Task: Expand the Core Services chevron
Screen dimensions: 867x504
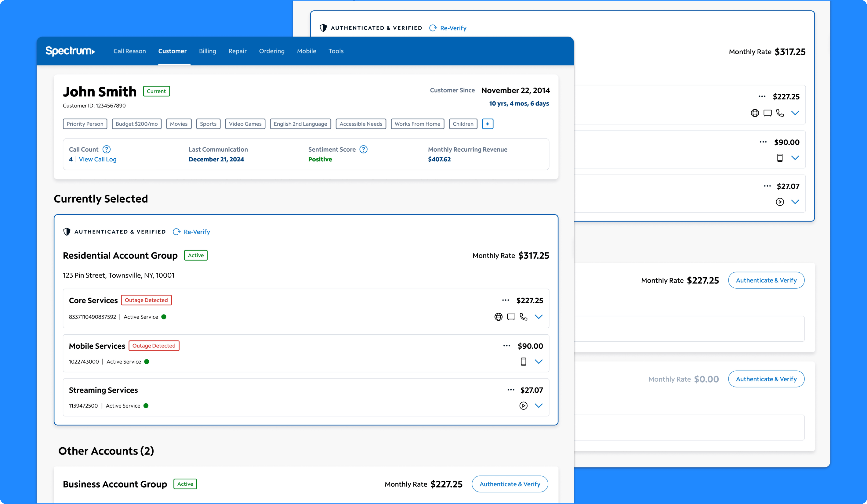Action: (x=539, y=317)
